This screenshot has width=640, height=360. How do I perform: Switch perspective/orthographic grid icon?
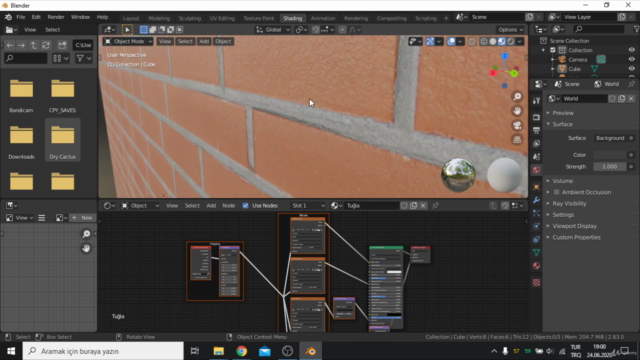[517, 140]
